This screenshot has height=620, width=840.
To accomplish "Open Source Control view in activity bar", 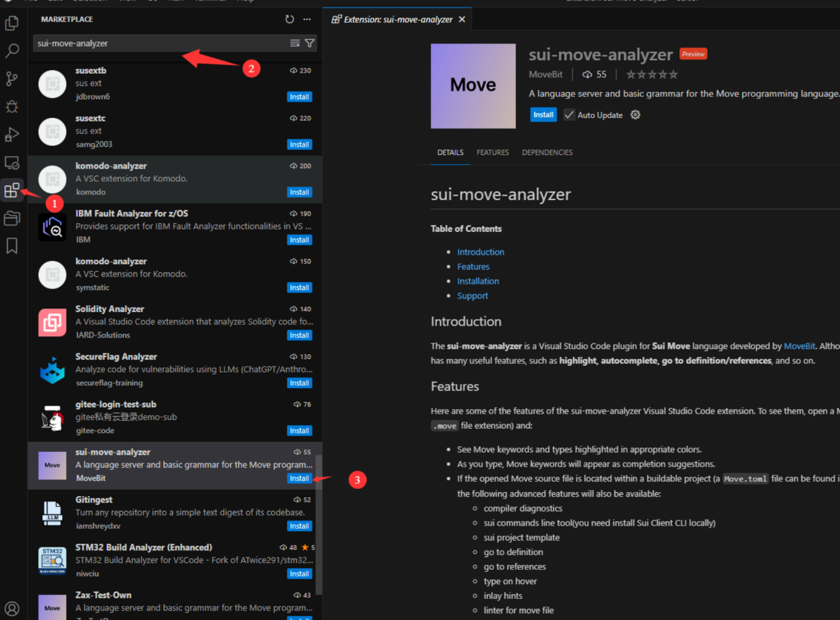I will tap(12, 79).
